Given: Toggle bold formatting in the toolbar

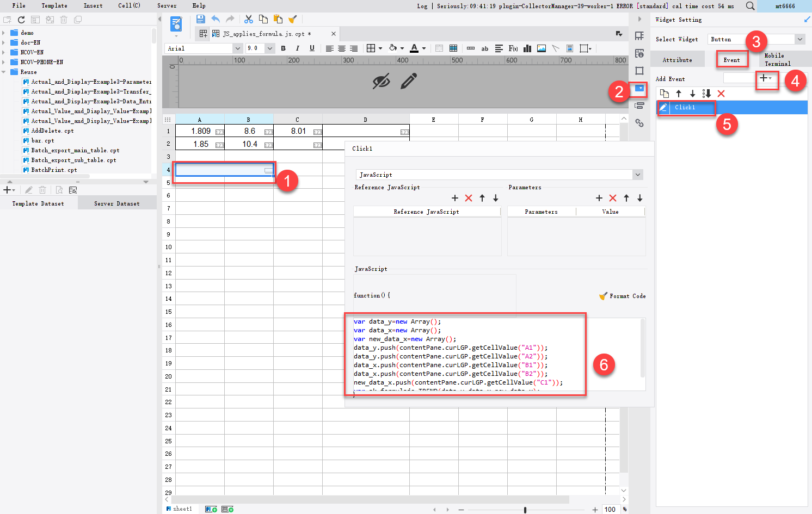Looking at the screenshot, I should [x=283, y=48].
